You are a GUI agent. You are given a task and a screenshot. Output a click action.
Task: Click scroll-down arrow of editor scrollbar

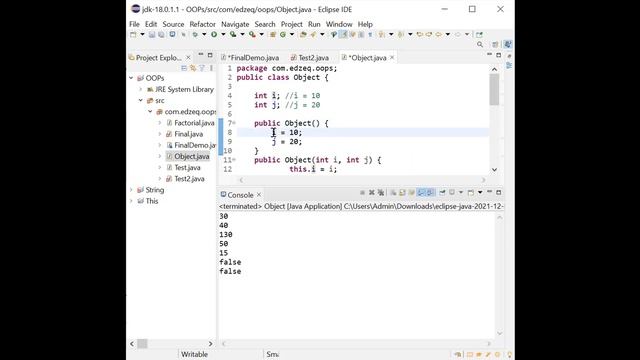[494, 169]
